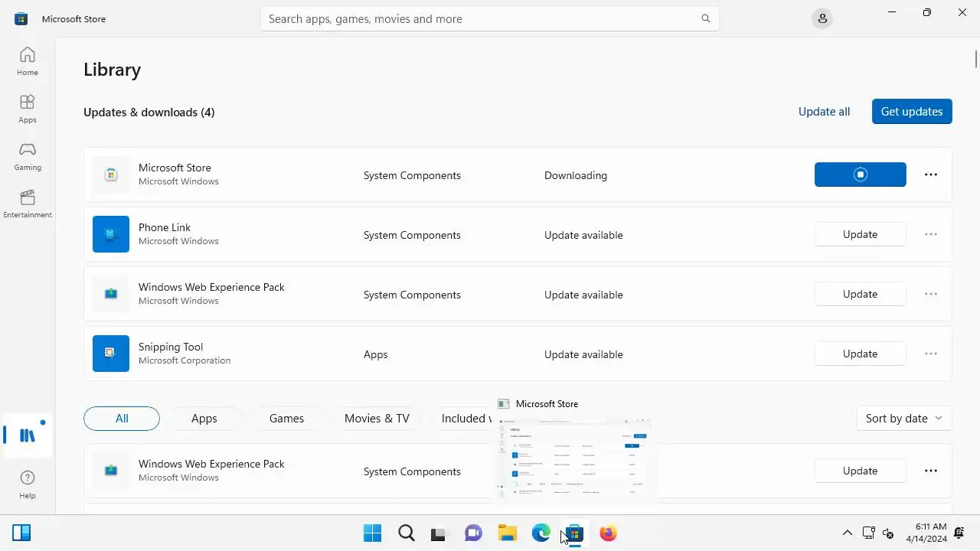980x551 pixels.
Task: Select the Included filter tab
Action: coord(464,419)
